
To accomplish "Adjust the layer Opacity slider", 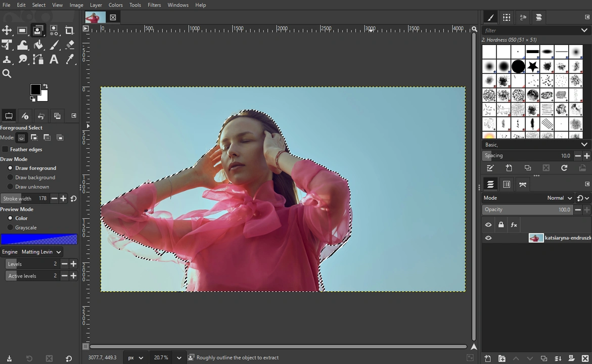I will pos(527,210).
